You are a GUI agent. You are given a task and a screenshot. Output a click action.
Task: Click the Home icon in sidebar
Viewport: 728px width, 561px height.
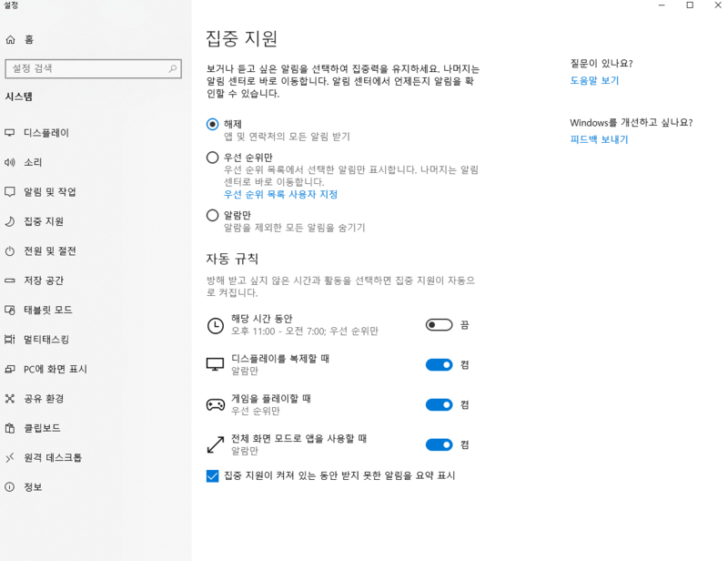10,39
